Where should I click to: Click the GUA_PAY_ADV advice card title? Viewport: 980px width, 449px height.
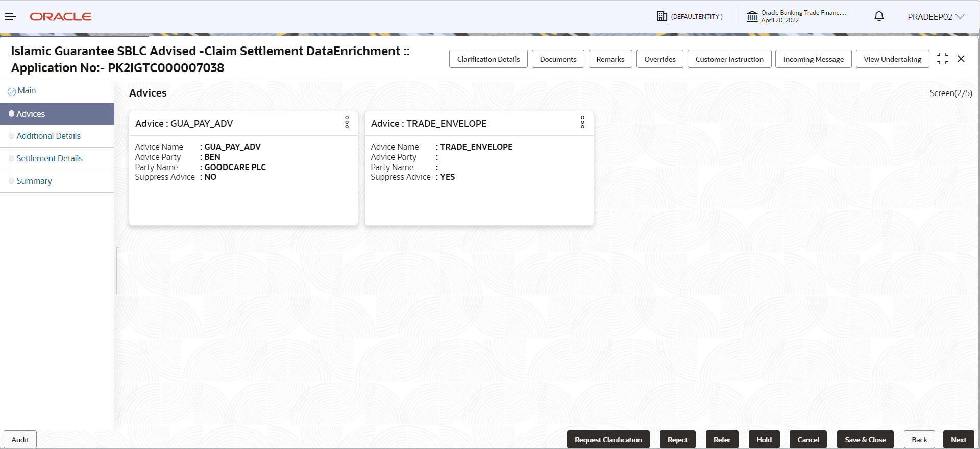184,124
